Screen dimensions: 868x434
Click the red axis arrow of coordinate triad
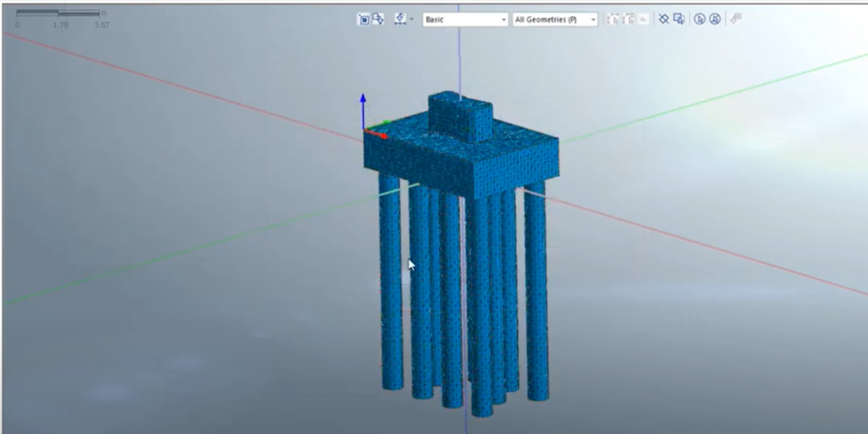(376, 134)
